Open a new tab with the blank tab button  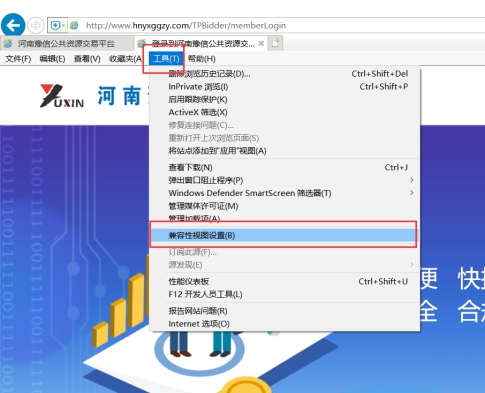(275, 43)
